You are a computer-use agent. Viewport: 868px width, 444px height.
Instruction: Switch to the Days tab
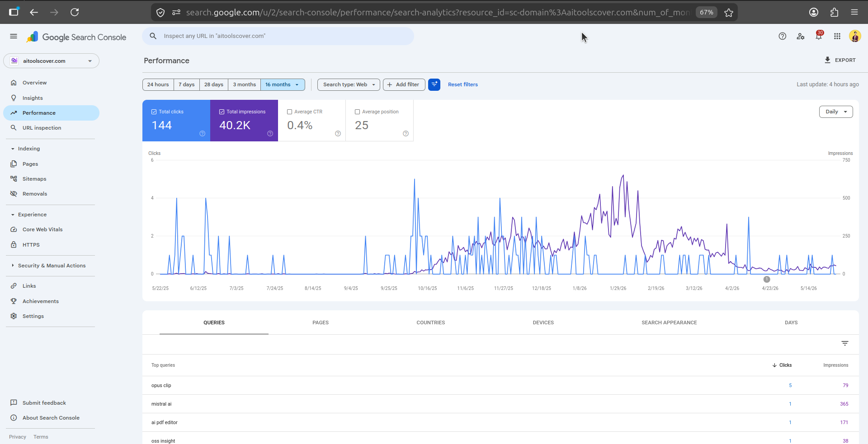pyautogui.click(x=791, y=322)
